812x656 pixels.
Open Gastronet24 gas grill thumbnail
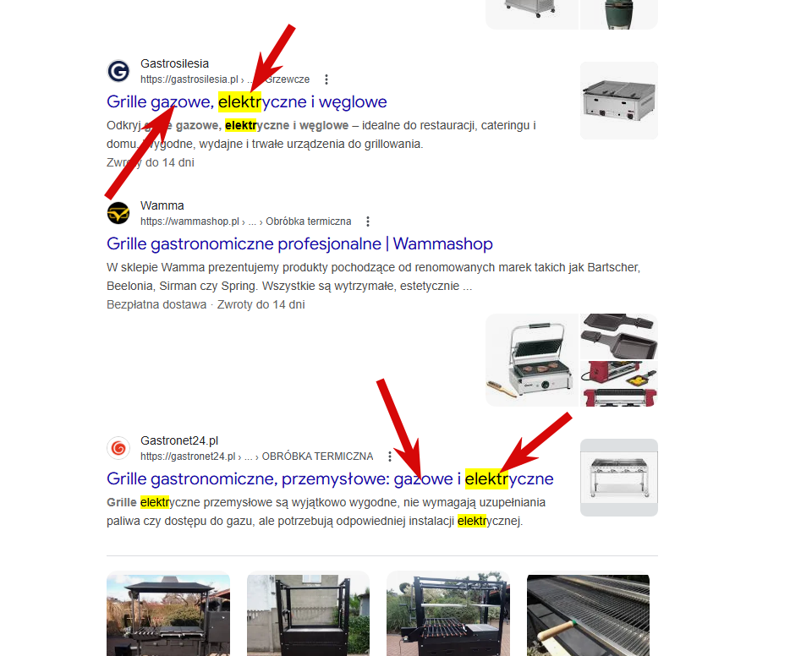coord(619,478)
